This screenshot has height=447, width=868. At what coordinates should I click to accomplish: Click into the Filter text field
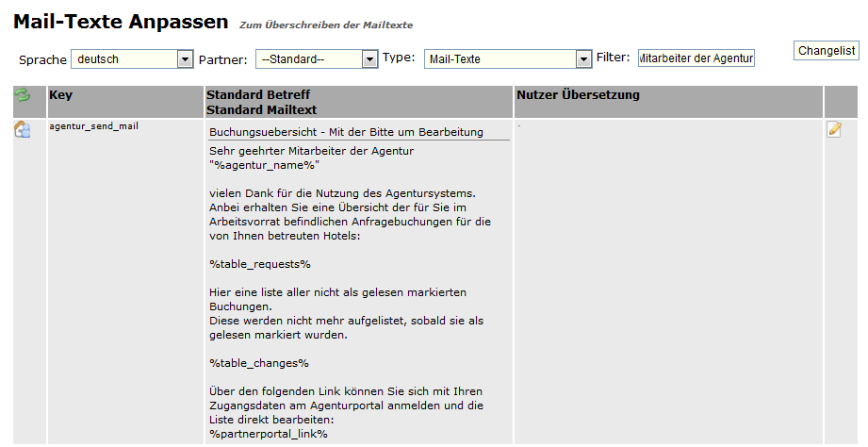[x=696, y=58]
